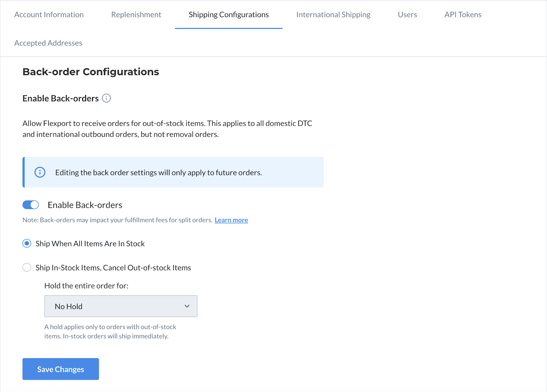
Task: Click the info icon beside Enable Back-orders heading
Action: point(107,98)
